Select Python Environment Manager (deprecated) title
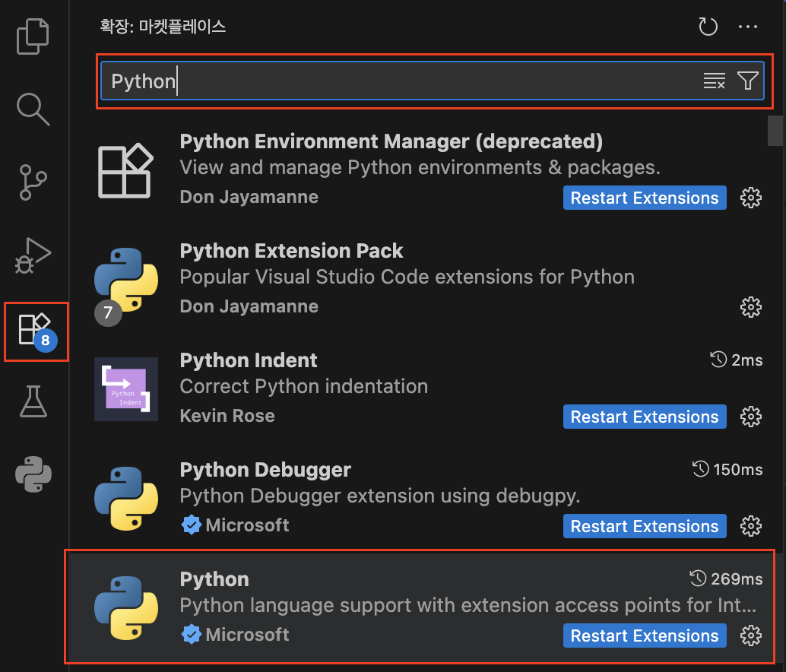Image resolution: width=786 pixels, height=672 pixels. pyautogui.click(x=391, y=142)
